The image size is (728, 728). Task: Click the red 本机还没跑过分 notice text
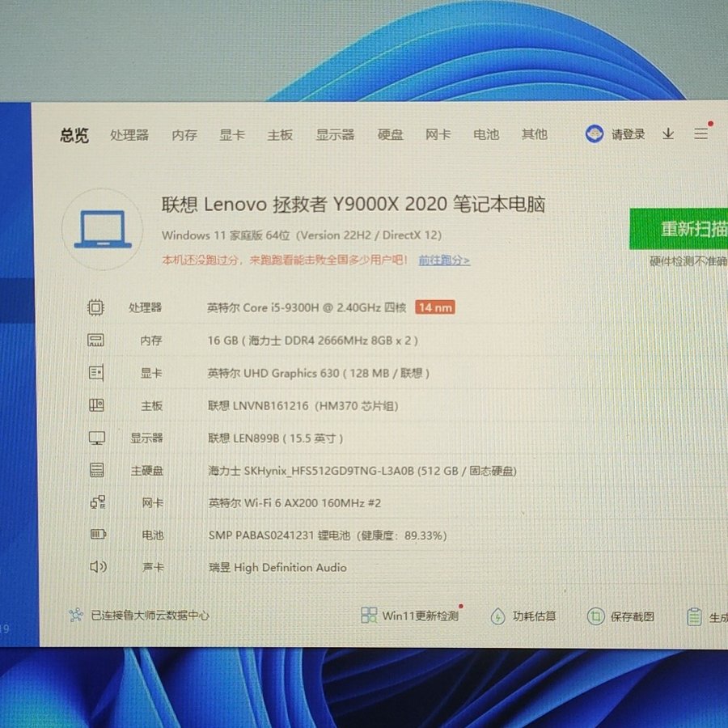285,260
